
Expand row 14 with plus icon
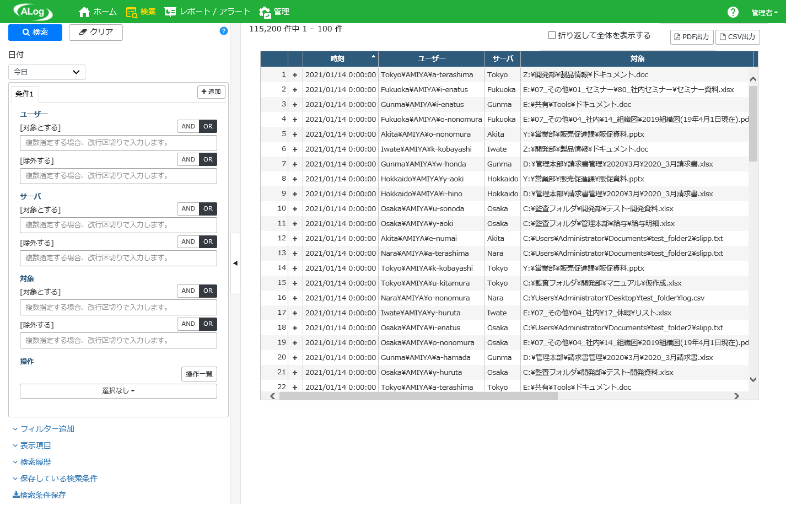click(295, 268)
